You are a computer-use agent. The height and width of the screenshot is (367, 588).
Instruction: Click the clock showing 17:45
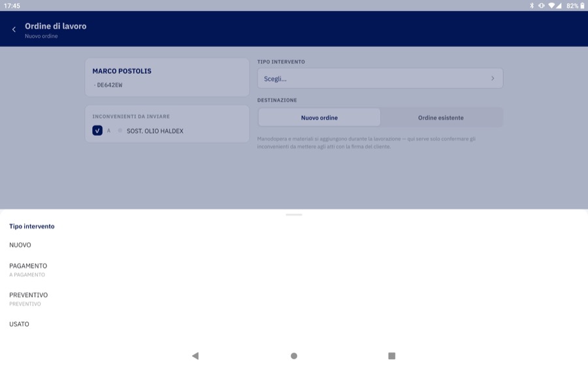tap(12, 6)
